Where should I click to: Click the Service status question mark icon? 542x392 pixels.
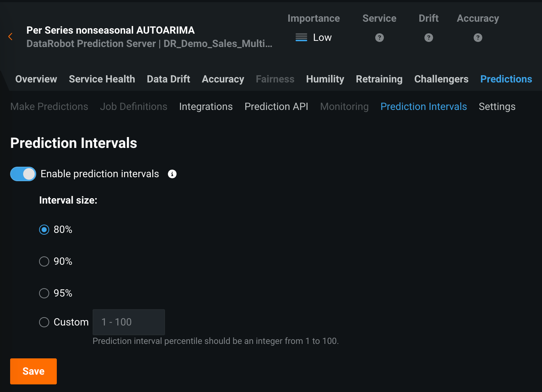[379, 38]
